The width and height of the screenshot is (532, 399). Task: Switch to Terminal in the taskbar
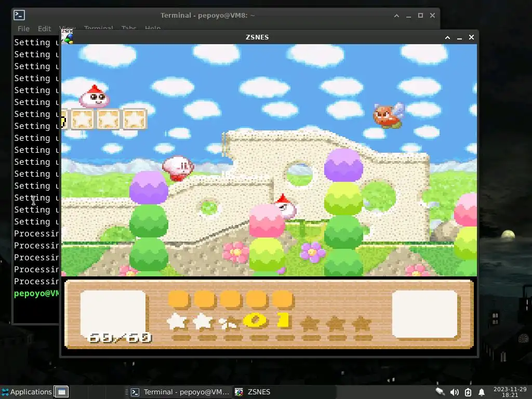pos(180,392)
